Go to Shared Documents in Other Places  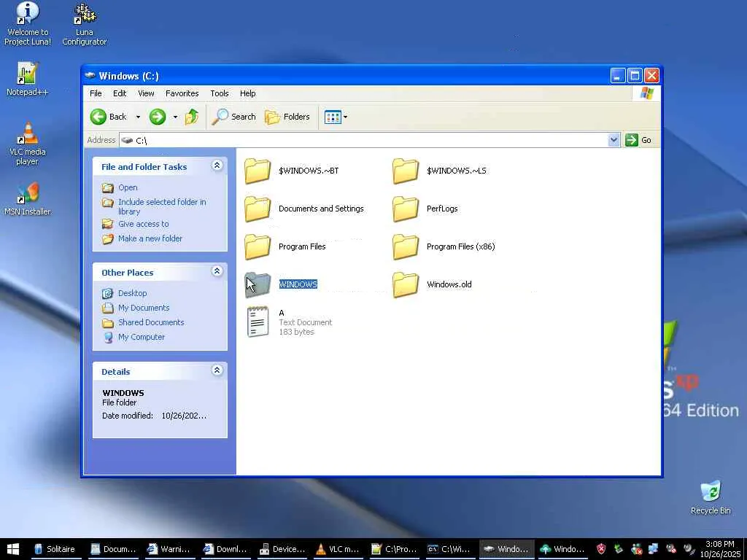click(x=151, y=322)
